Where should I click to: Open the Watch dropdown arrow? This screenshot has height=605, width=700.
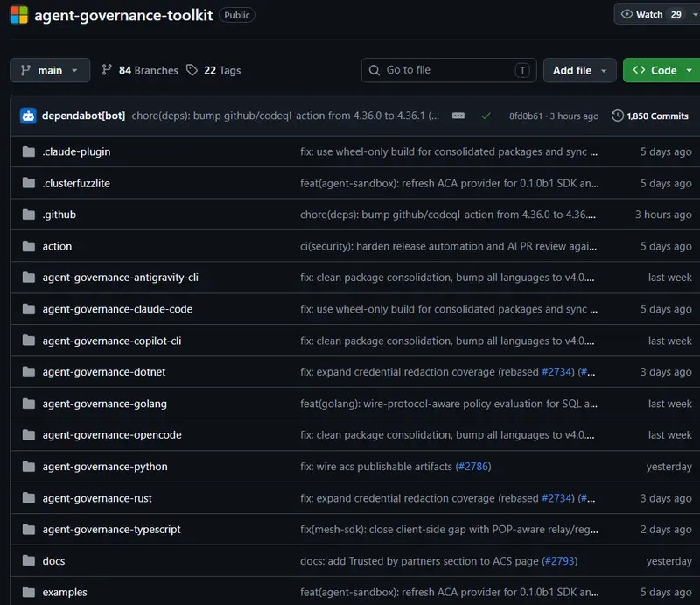pos(695,14)
